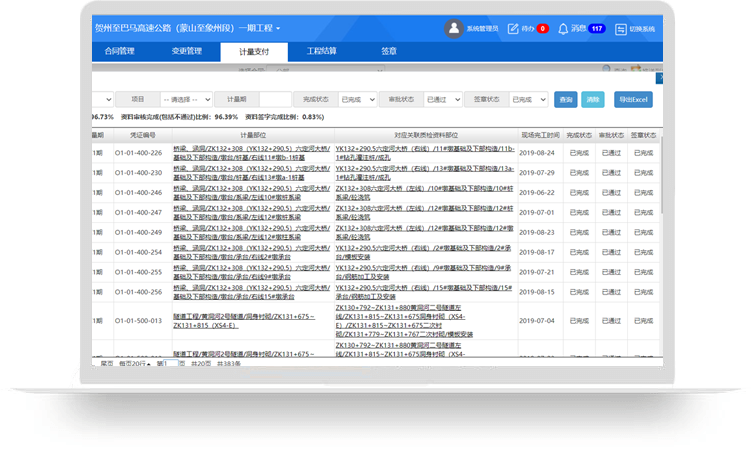The image size is (751, 462).
Task: Expand the project name dropdown arrow
Action: 278,29
